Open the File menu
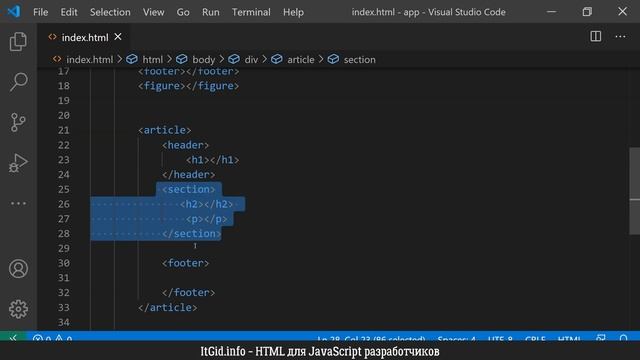This screenshot has height=360, width=640. tap(40, 12)
